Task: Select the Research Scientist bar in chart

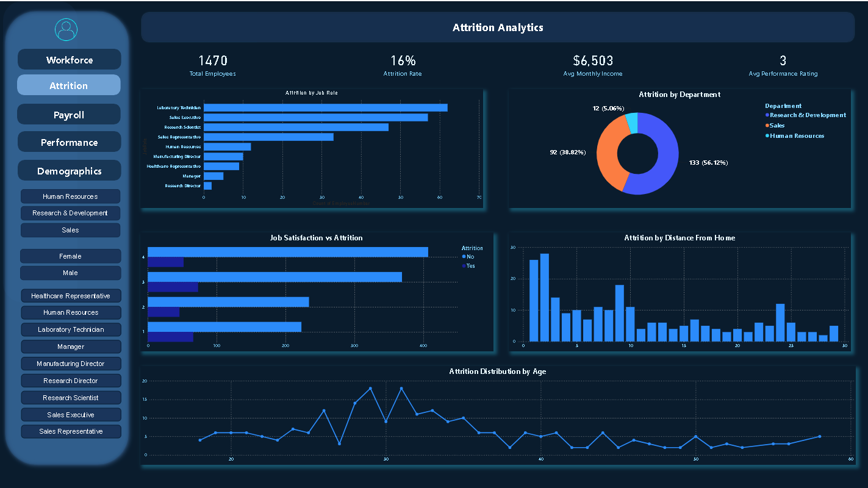Action: pos(296,127)
